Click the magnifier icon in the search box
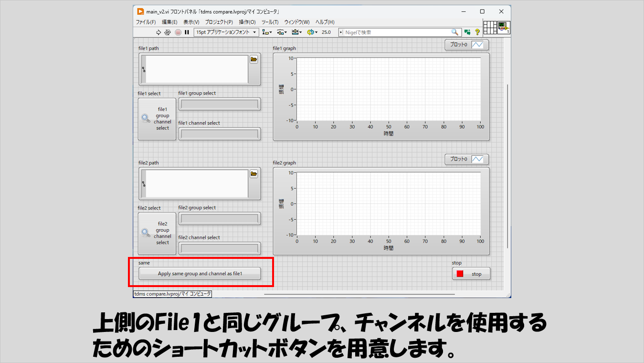The height and width of the screenshot is (363, 644). tap(455, 32)
